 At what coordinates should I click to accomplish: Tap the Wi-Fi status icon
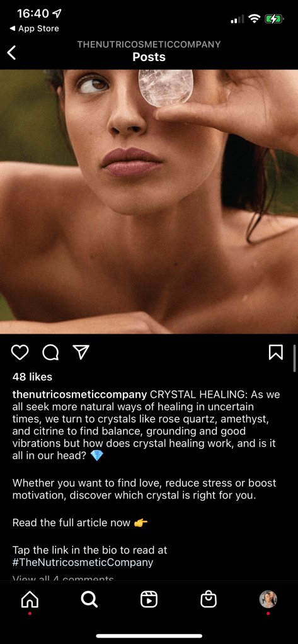click(255, 18)
